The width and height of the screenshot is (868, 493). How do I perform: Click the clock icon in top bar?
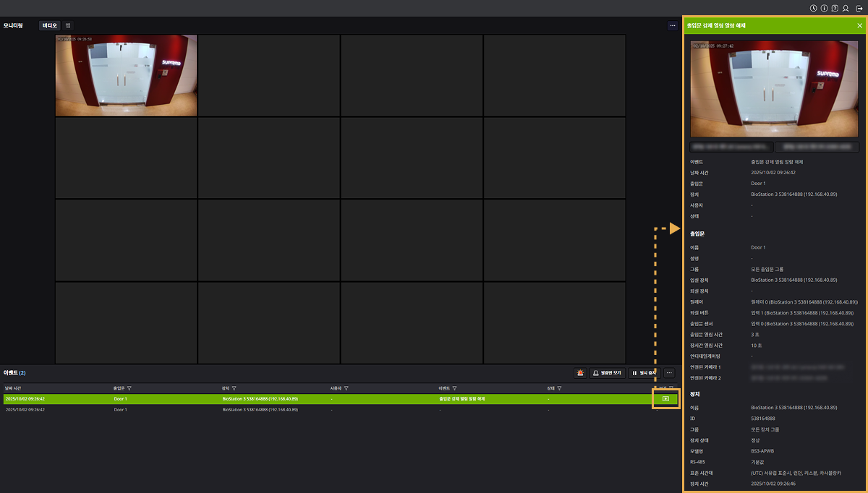pyautogui.click(x=814, y=8)
